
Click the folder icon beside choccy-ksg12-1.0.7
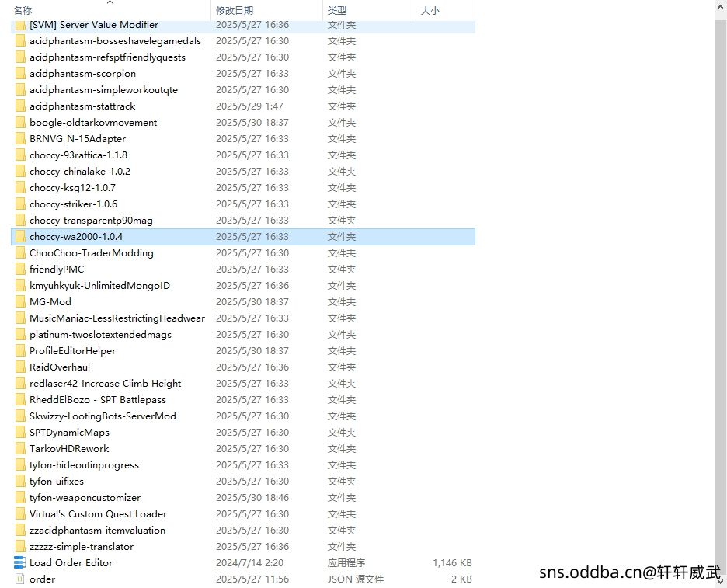click(x=20, y=188)
